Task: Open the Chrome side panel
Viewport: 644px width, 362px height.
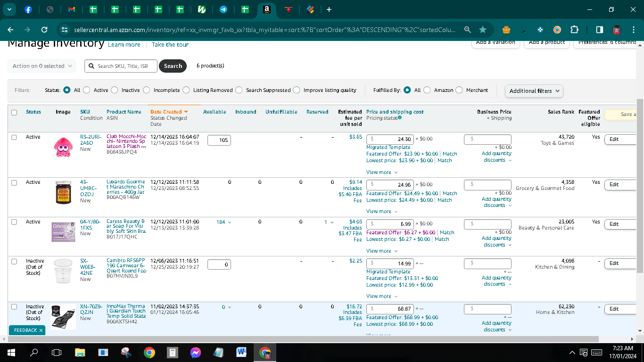Action: coord(599,30)
